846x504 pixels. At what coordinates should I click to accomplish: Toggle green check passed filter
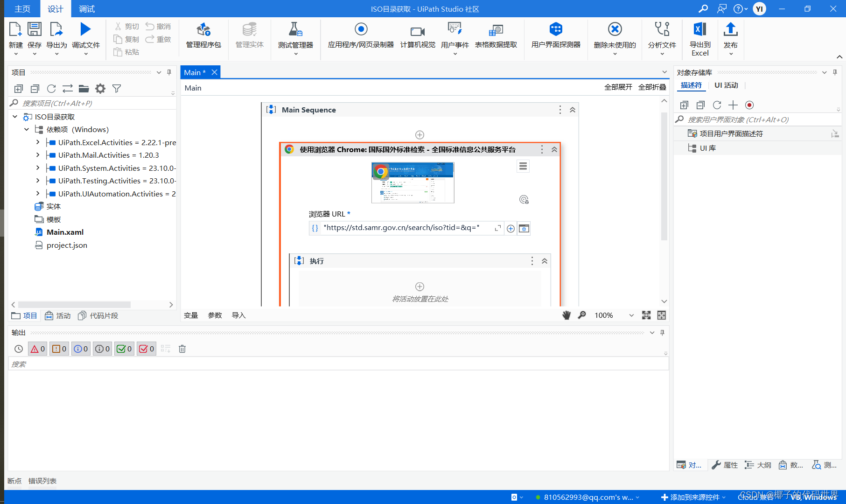click(x=125, y=349)
